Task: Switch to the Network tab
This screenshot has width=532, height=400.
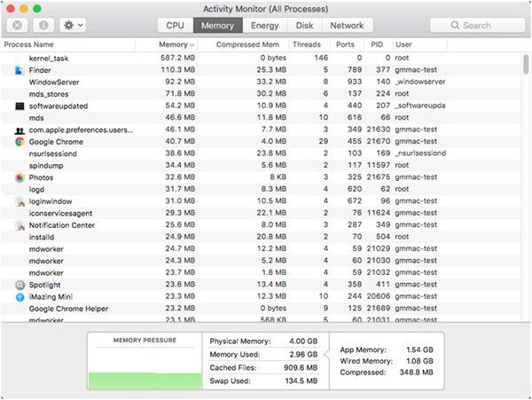Action: coord(347,26)
